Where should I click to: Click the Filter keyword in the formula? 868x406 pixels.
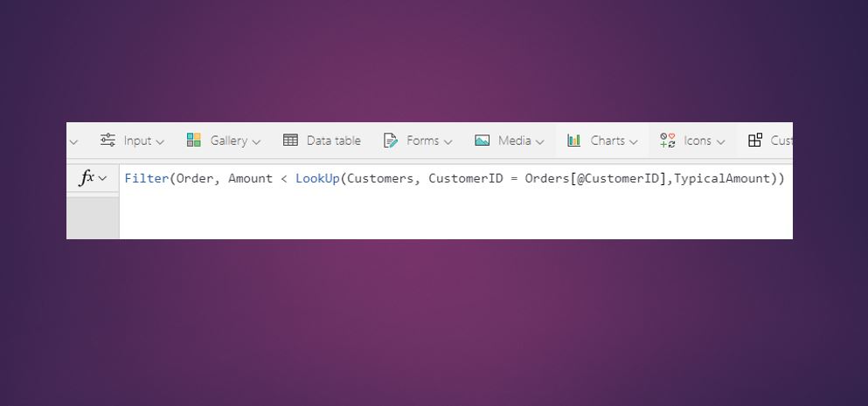146,179
